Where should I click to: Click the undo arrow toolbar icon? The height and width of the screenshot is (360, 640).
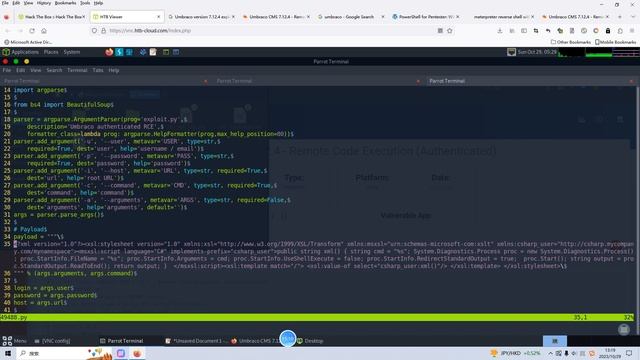point(548,31)
